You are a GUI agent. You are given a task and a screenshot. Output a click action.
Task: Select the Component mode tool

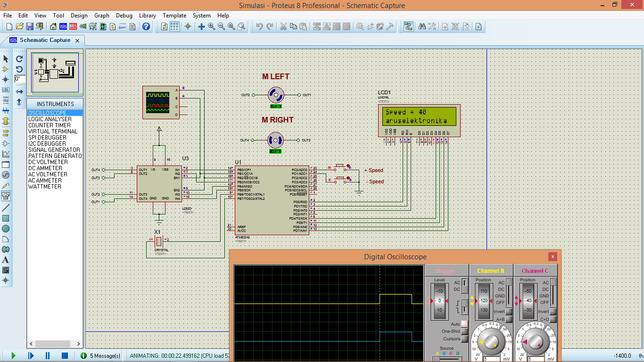tap(6, 69)
